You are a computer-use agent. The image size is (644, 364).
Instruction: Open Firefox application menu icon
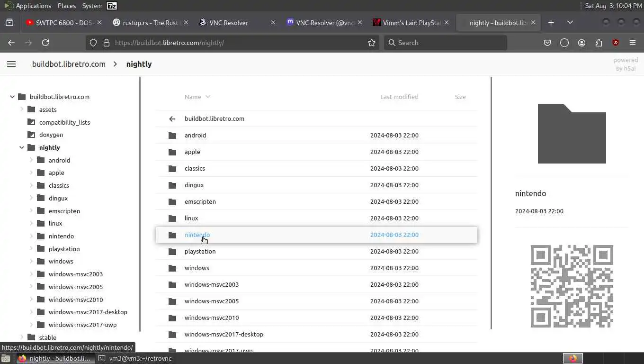pos(633,43)
